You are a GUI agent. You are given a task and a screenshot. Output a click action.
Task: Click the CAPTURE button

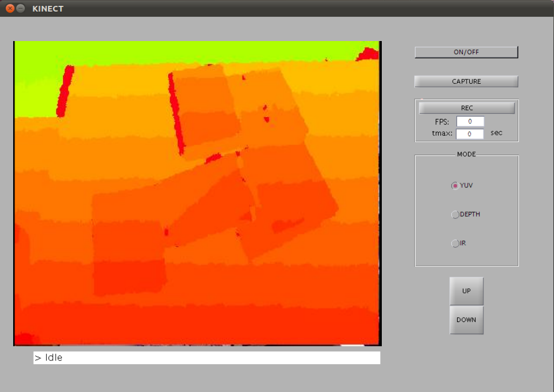pyautogui.click(x=466, y=82)
